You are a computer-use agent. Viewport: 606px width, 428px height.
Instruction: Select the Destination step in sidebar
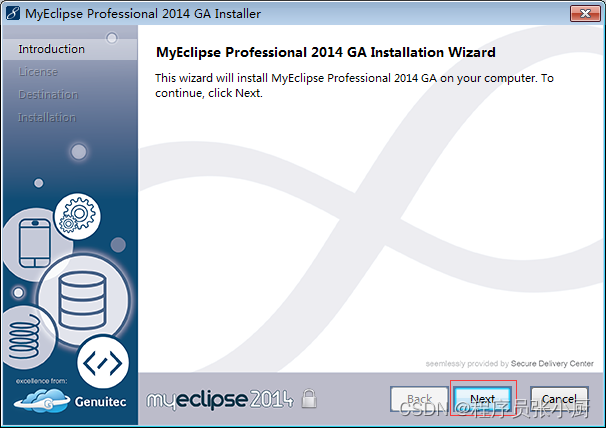coord(48,95)
